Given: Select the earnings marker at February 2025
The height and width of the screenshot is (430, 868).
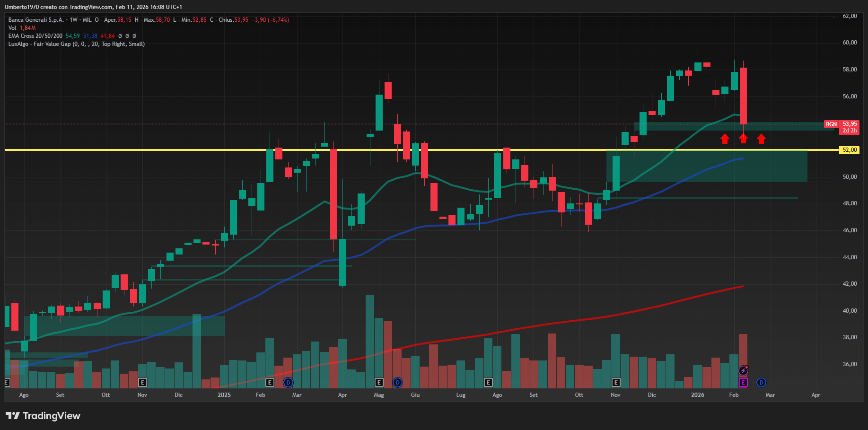Looking at the screenshot, I should tap(270, 382).
